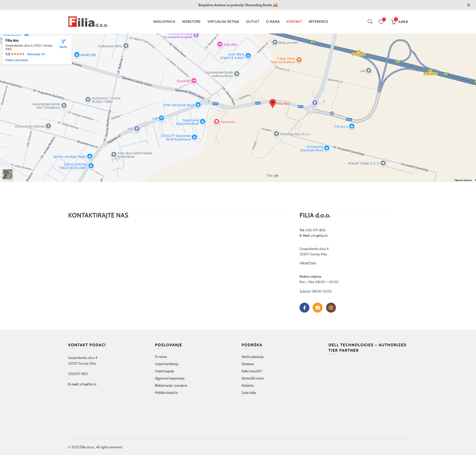Viewport: 476px width, 455px height.
Task: Open the OUTLET menu item
Action: pos(252,22)
